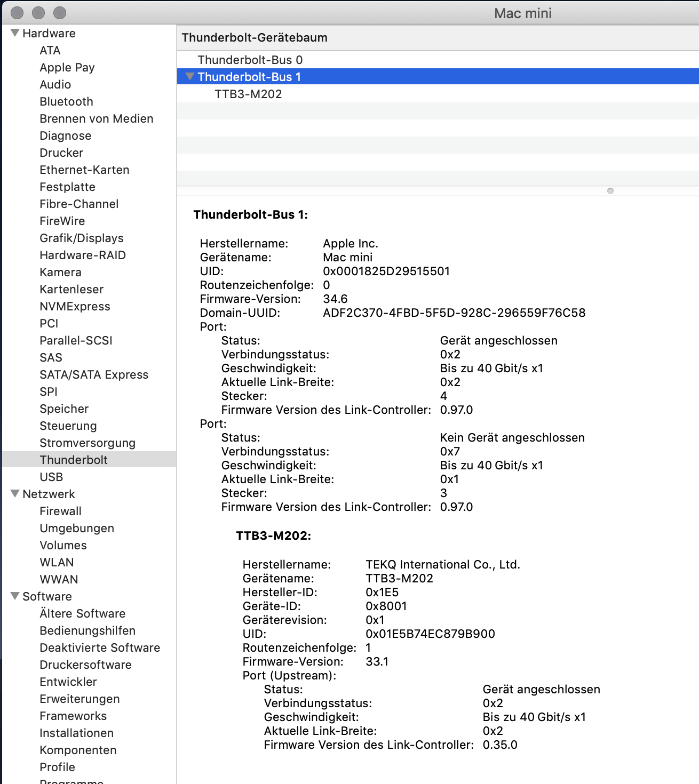Open Fibre-Channel entry
The height and width of the screenshot is (784, 699).
[80, 204]
